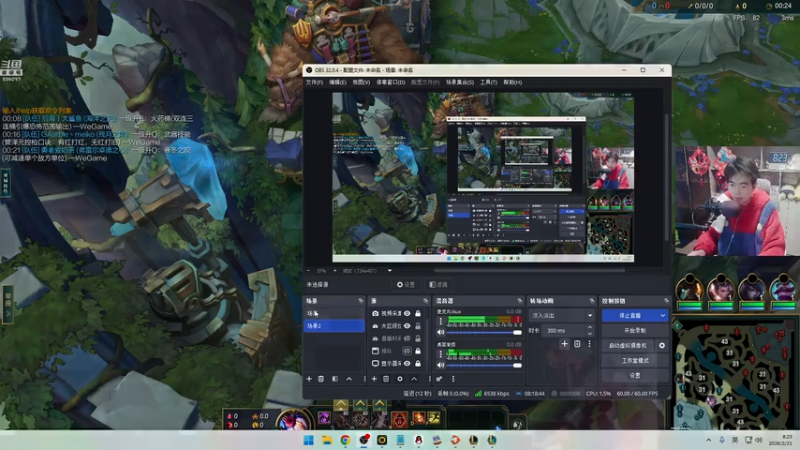The height and width of the screenshot is (450, 800).
Task: Open advanced audio properties in mixer toolbar
Action: [439, 379]
